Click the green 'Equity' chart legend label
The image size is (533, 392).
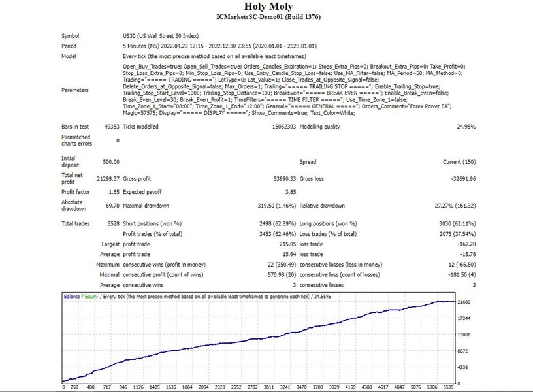[x=91, y=297]
